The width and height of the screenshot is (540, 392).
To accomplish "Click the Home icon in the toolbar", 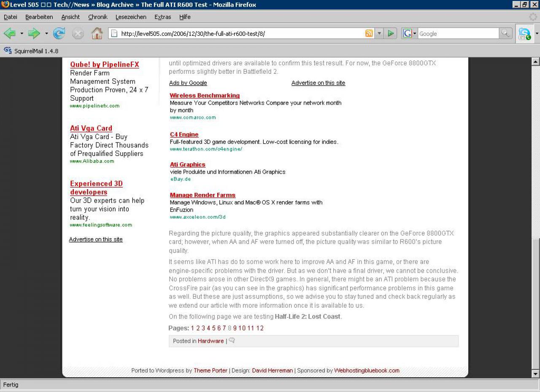I will point(97,33).
